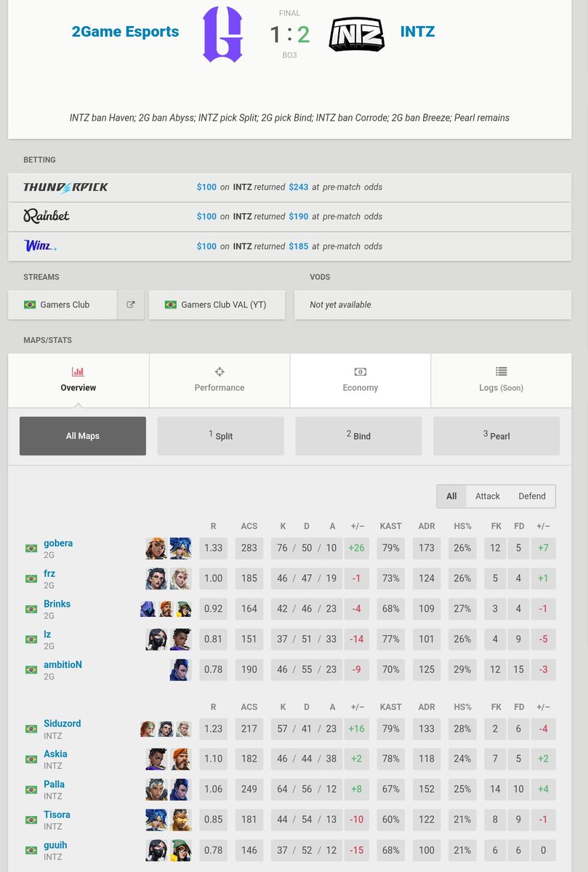The width and height of the screenshot is (588, 872).
Task: Open Gamers Club VAL (YT) stream
Action: pos(217,305)
